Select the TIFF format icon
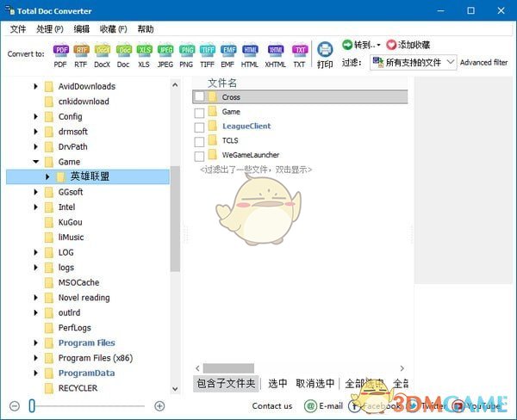 (208, 51)
